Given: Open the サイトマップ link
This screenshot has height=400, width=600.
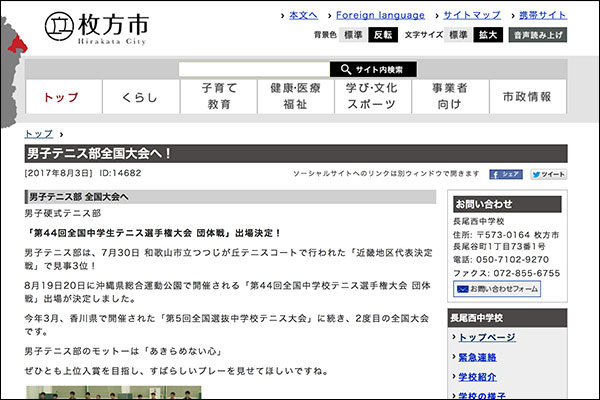Looking at the screenshot, I should click(471, 15).
